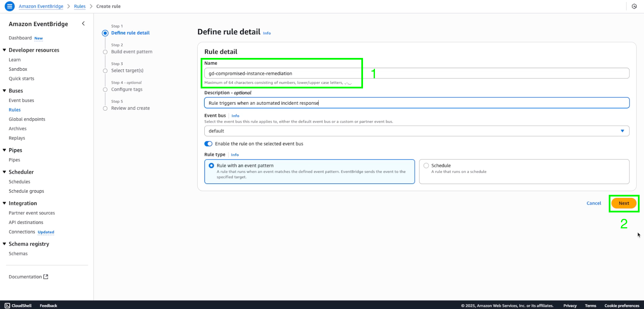Open Quick starts in the sidebar

coord(21,79)
